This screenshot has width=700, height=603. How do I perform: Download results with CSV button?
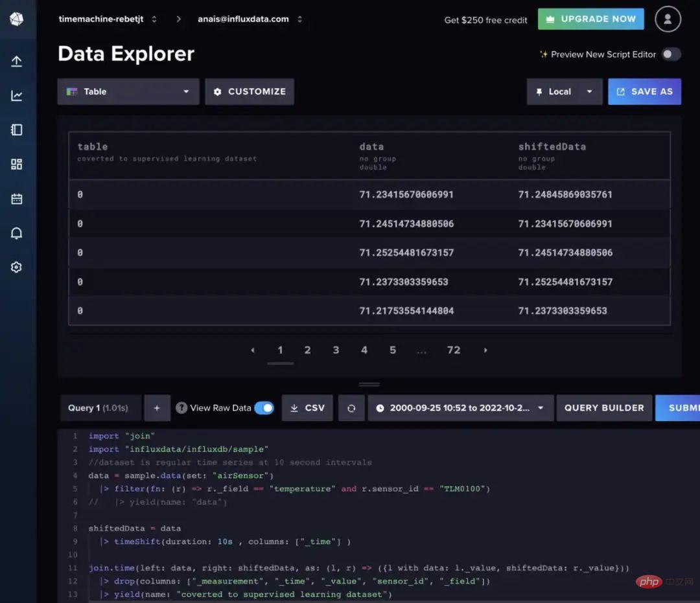[308, 408]
